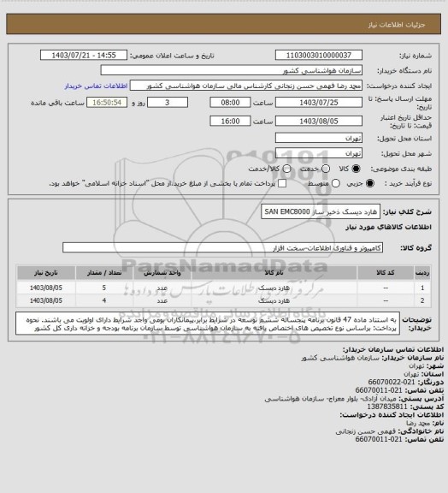
Task: Click the نام کالا column header
Action: click(274, 272)
